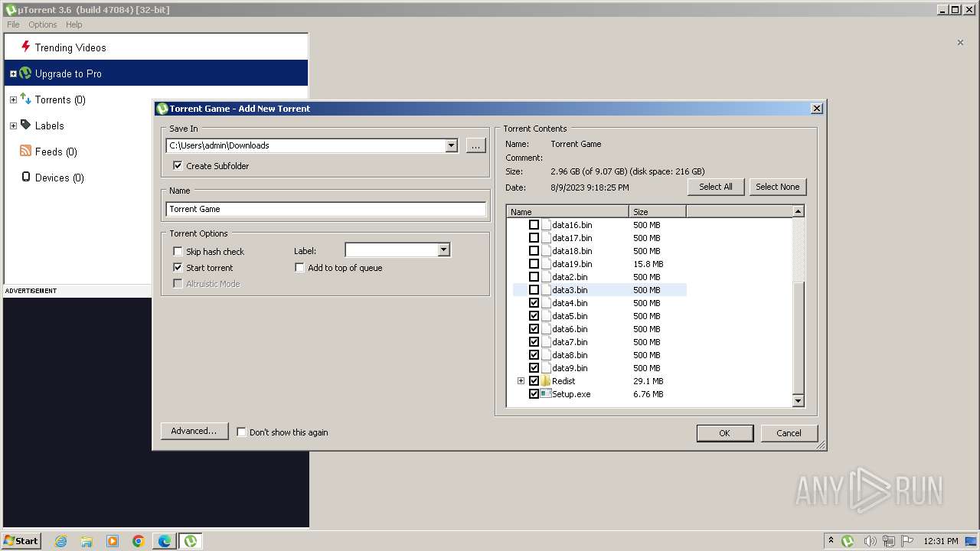Open the Label dropdown
980x551 pixels.
coord(443,249)
